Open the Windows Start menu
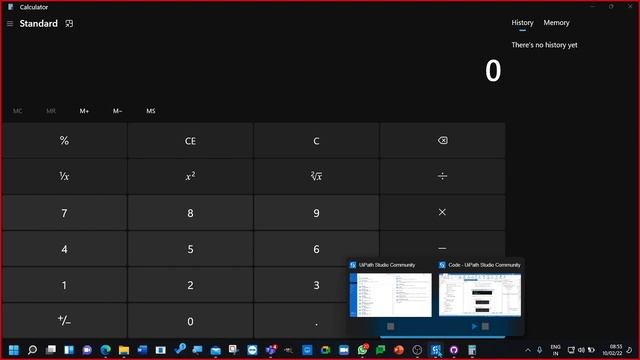 pos(14,350)
